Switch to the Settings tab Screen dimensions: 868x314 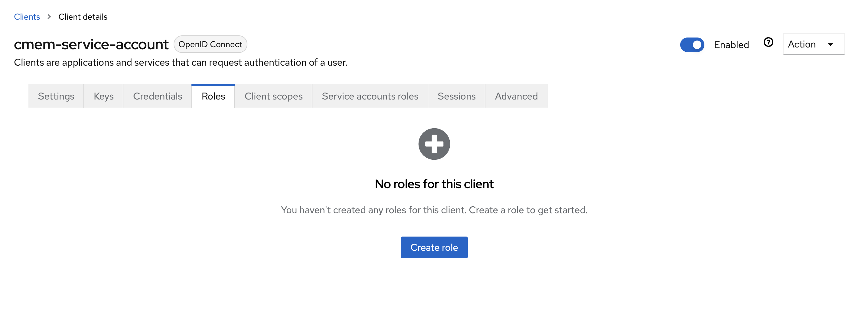pos(56,96)
